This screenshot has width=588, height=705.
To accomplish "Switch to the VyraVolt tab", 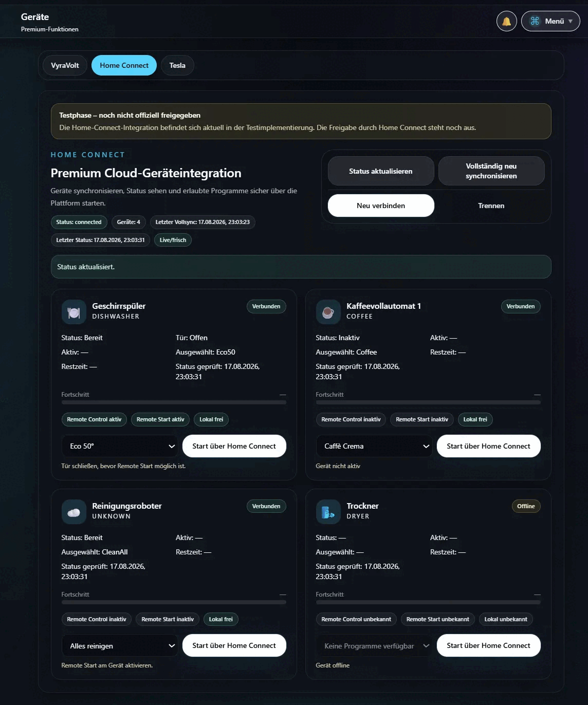I will 65,65.
